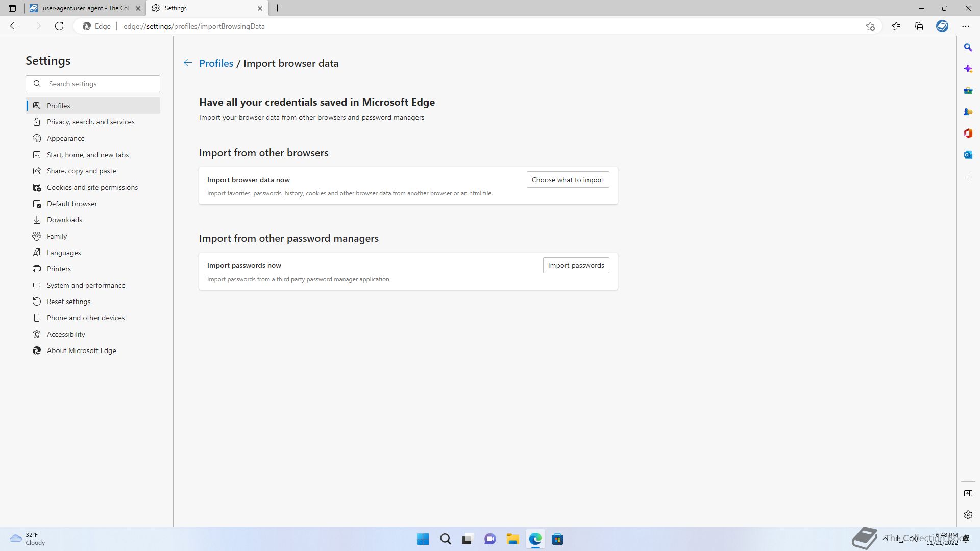Image resolution: width=980 pixels, height=551 pixels.
Task: Open About Microsoft Edge
Action: 93,350
